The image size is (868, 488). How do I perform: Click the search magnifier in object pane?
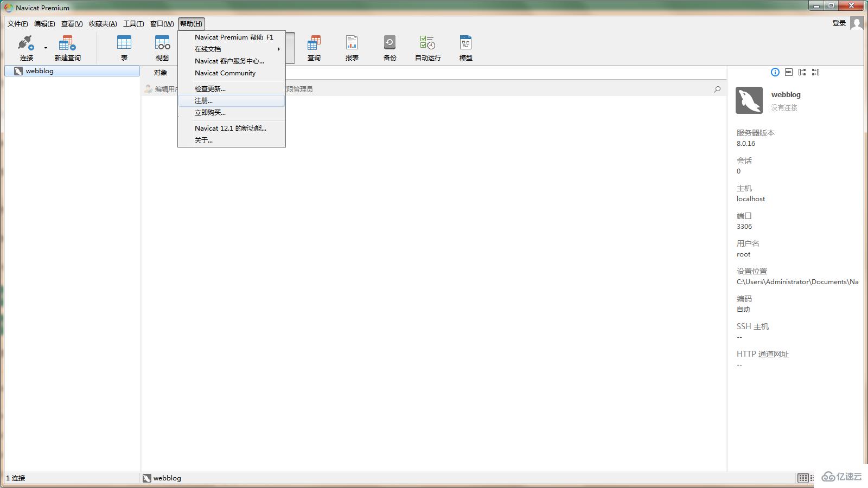[717, 89]
